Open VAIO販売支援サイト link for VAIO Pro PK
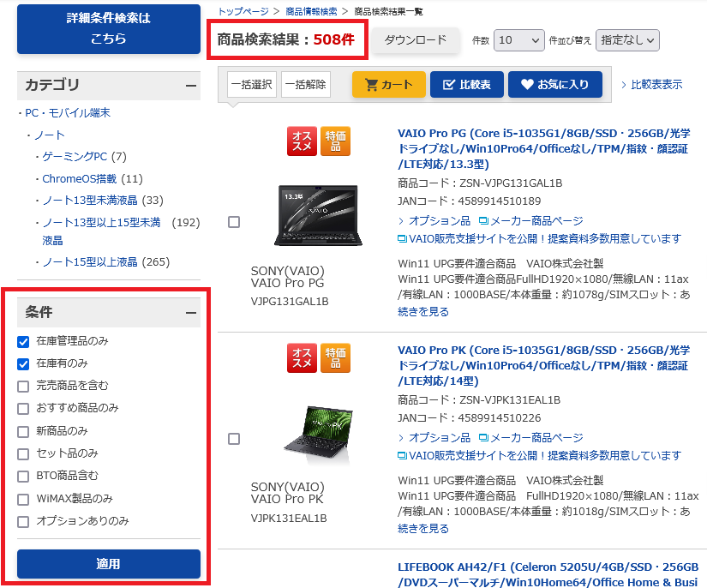 tap(540, 455)
